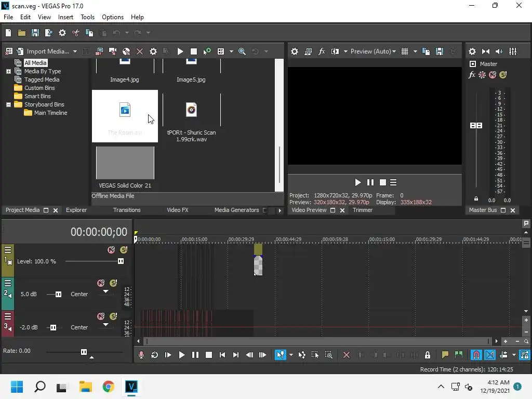This screenshot has width=532, height=399.
Task: Collapse Storyboard Bins tree node
Action: (x=8, y=104)
